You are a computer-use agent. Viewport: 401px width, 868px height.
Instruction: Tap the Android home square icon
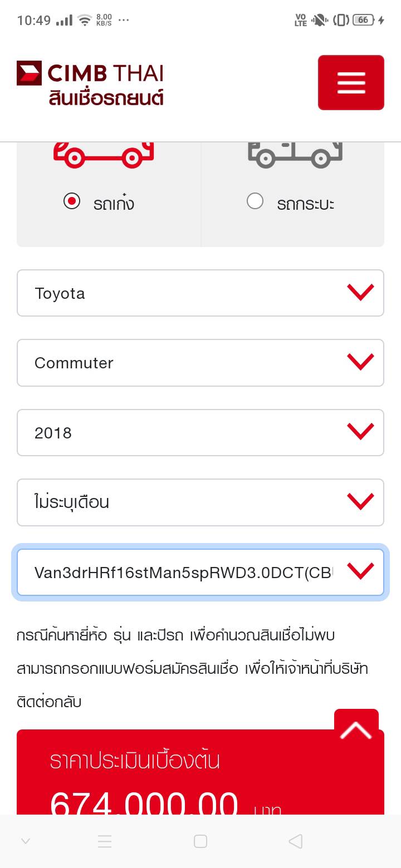pyautogui.click(x=200, y=841)
